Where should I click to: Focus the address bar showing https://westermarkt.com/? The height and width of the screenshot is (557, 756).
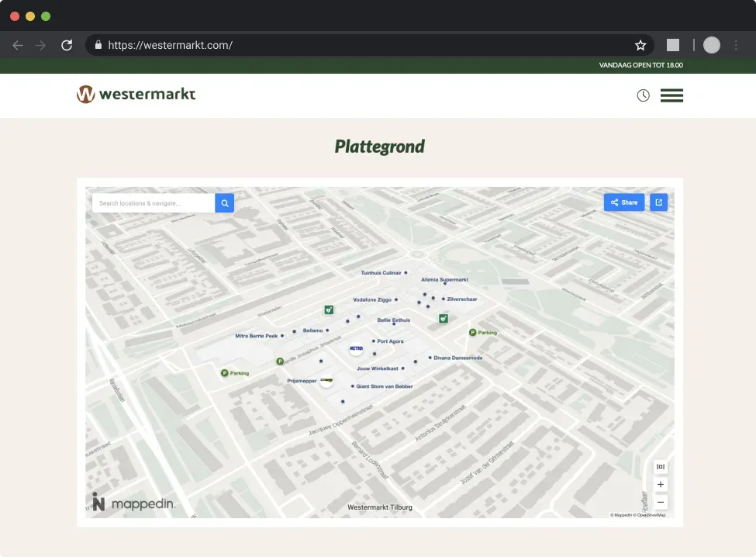click(369, 45)
